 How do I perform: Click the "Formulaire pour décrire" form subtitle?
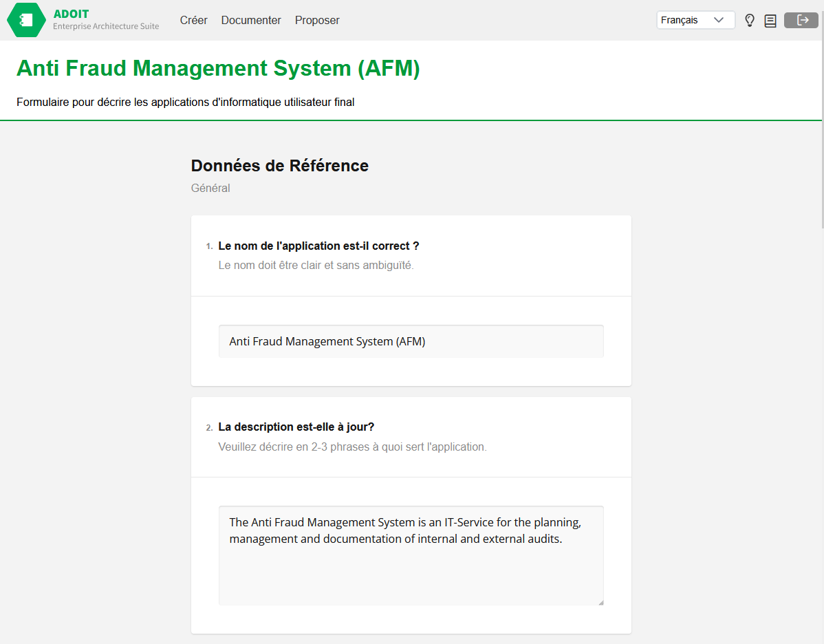point(185,103)
